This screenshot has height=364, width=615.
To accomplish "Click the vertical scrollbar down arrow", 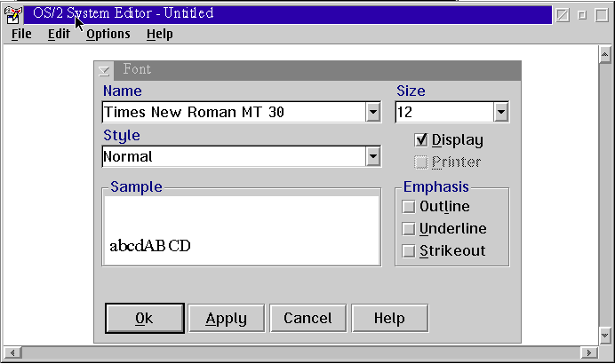I will 604,335.
